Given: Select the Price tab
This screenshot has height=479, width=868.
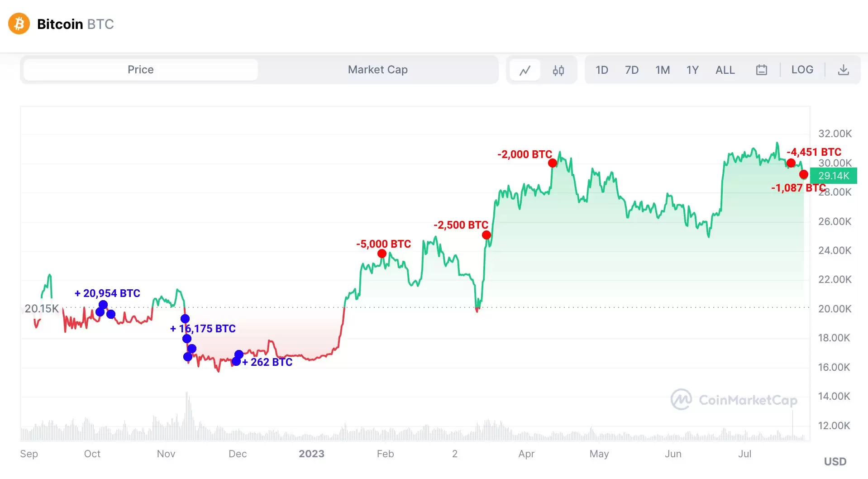Looking at the screenshot, I should [141, 70].
